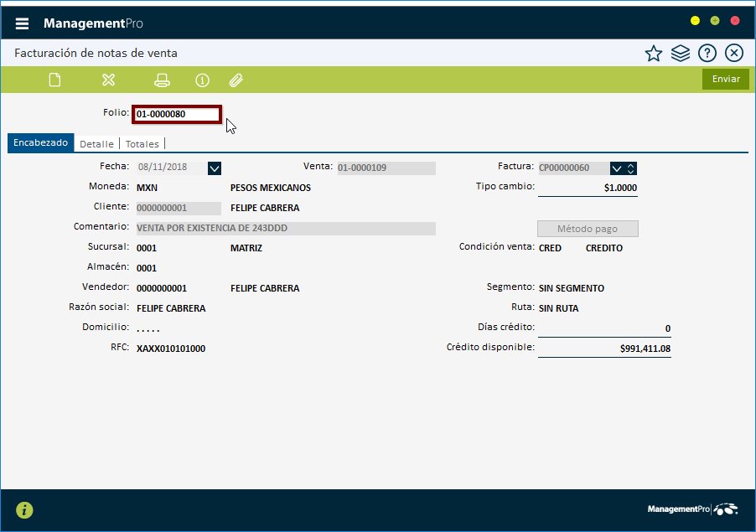The width and height of the screenshot is (756, 532).
Task: Click the Venta field 01-0000109
Action: [x=386, y=168]
